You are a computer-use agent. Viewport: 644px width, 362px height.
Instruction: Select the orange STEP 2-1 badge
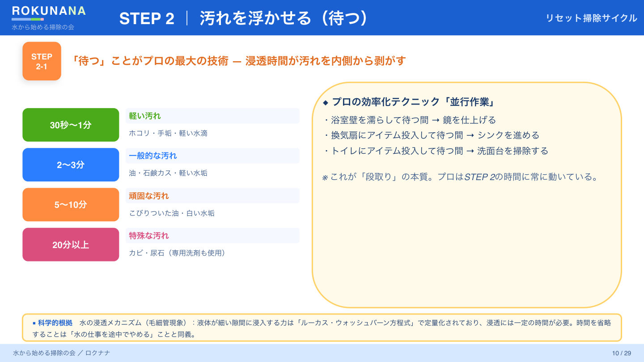point(42,61)
